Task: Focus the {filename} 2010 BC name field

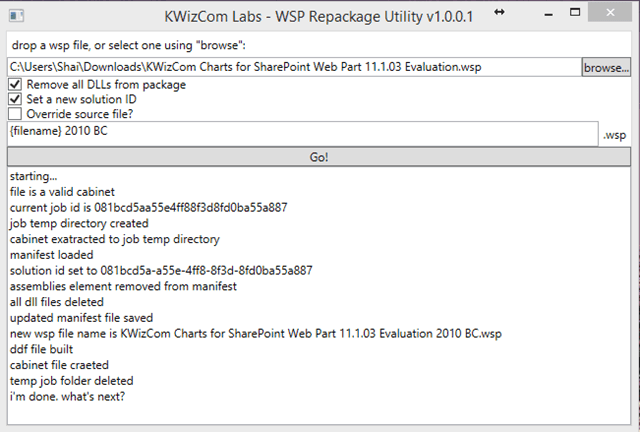Action: pyautogui.click(x=302, y=134)
